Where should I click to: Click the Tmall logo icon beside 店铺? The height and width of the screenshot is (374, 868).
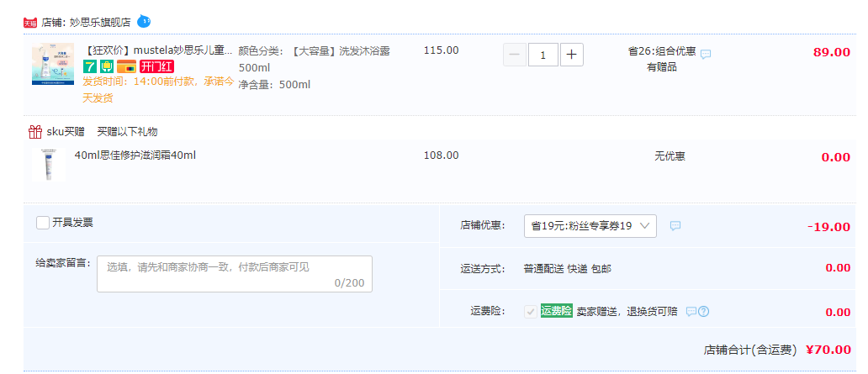tap(30, 23)
